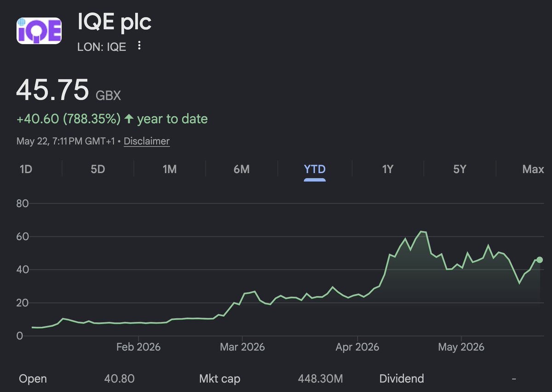Click the 20 y-axis label
Viewport: 552px width, 392px height.
[22, 303]
